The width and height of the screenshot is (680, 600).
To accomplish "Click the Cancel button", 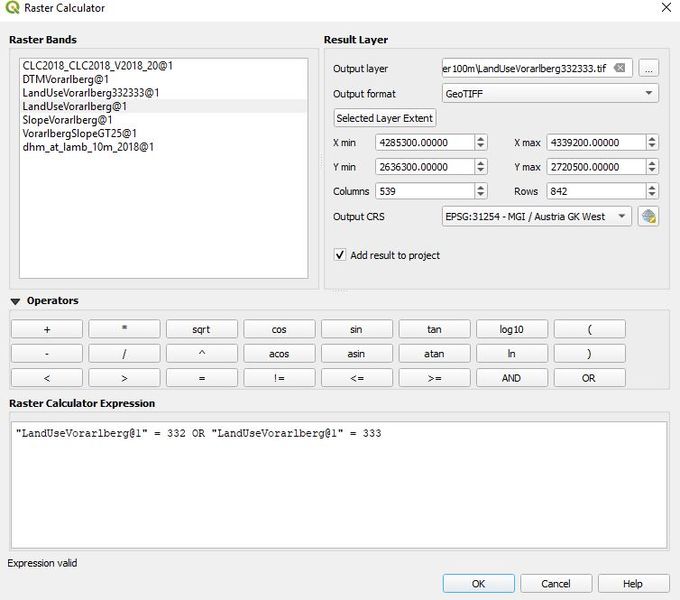I will click(555, 583).
